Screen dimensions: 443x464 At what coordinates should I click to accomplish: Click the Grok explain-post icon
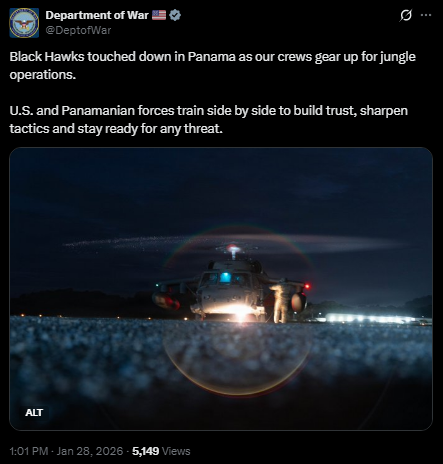(x=406, y=15)
